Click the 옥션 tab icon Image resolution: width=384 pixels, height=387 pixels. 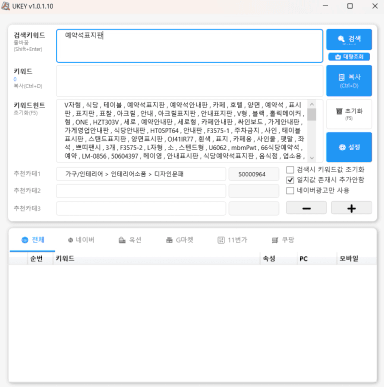click(x=122, y=240)
